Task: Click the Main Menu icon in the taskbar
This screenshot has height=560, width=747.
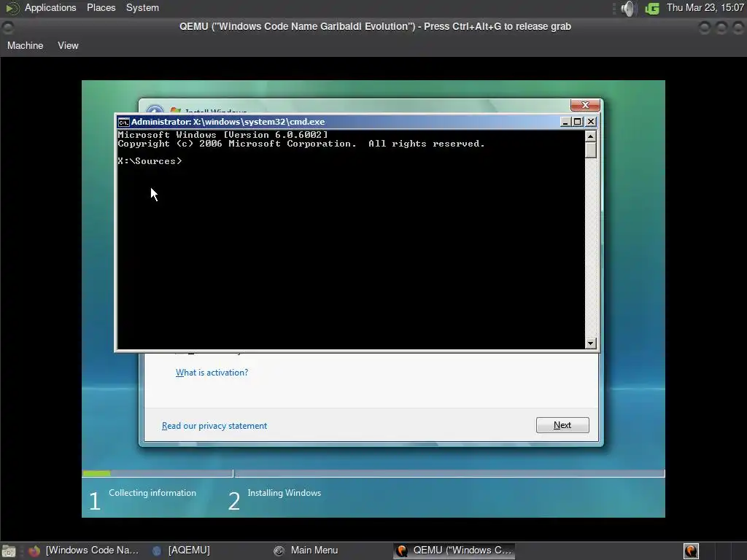Action: point(279,551)
